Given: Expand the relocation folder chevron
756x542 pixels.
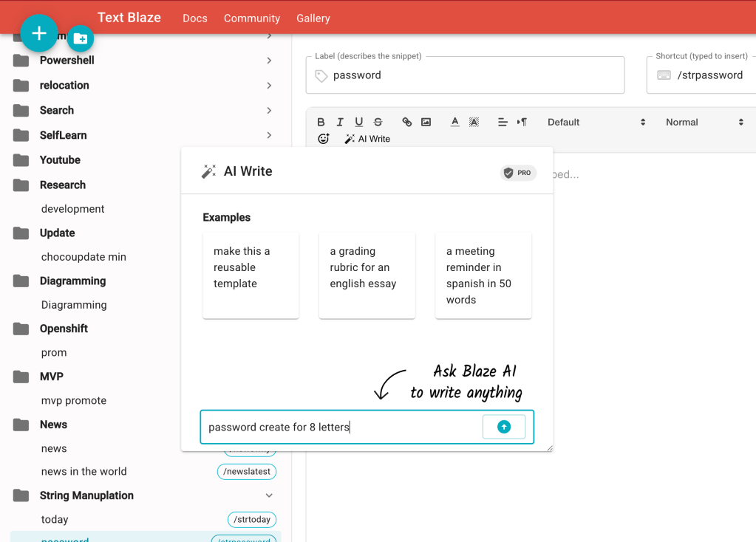Looking at the screenshot, I should [x=269, y=85].
